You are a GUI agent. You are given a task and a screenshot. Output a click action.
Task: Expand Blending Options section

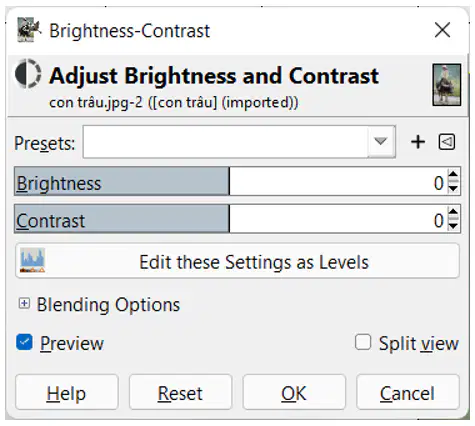click(x=24, y=304)
